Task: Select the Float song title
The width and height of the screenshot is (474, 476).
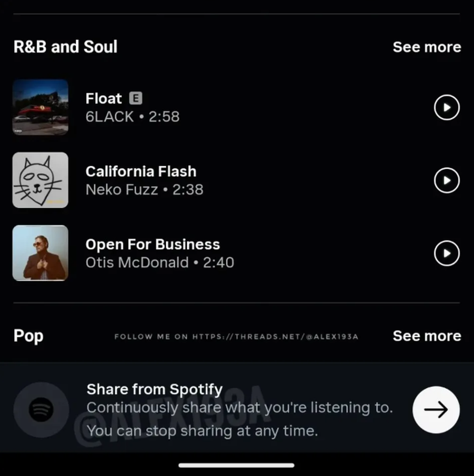Action: click(103, 98)
